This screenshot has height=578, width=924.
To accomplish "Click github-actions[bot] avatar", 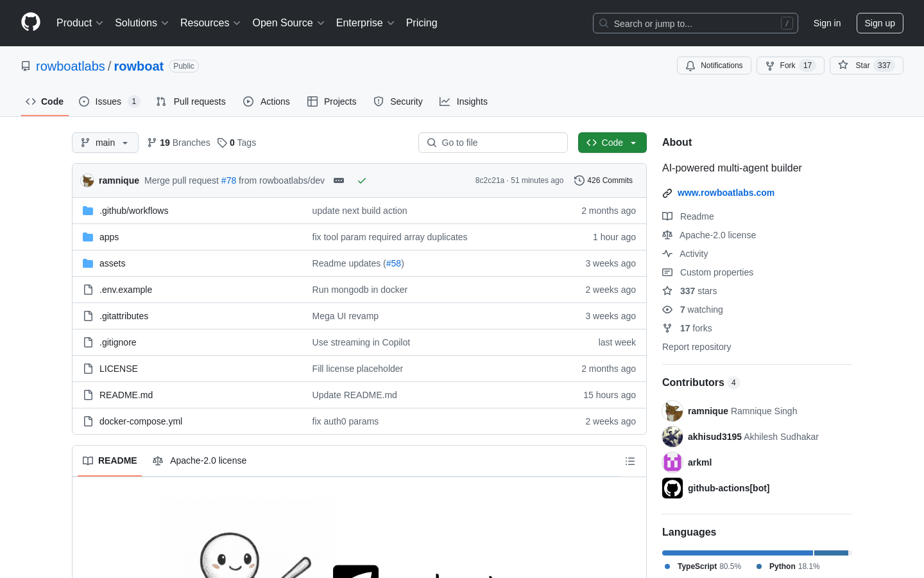I will click(x=672, y=488).
